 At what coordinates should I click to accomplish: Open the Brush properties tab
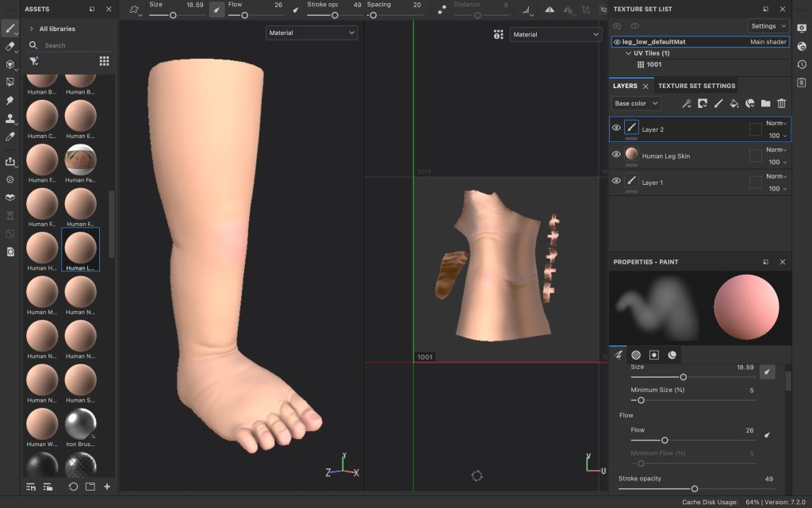pos(619,355)
